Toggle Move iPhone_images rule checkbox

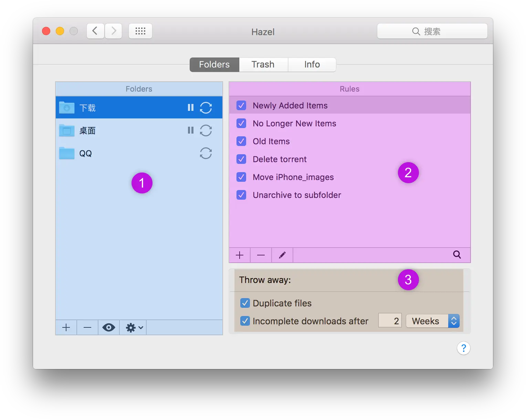click(x=241, y=177)
